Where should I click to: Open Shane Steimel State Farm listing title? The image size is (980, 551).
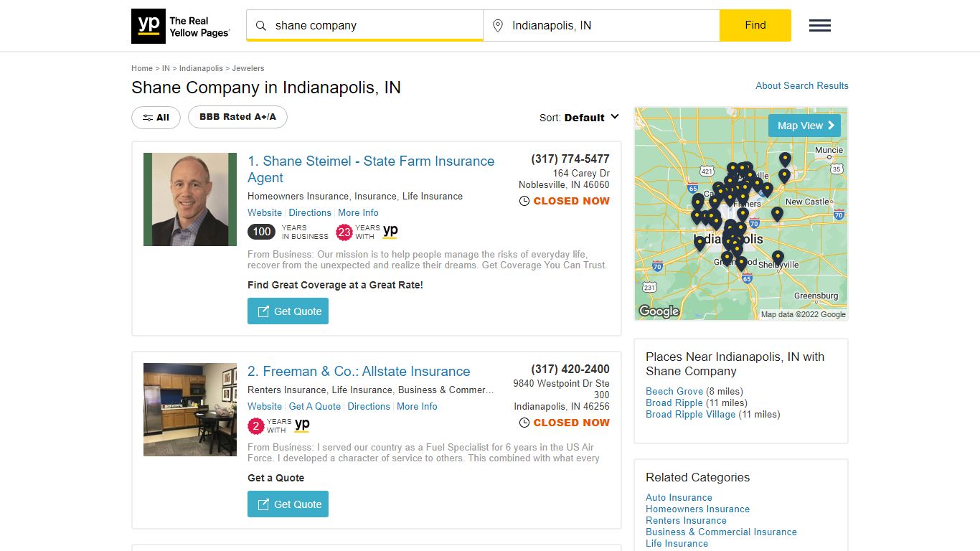pos(371,169)
